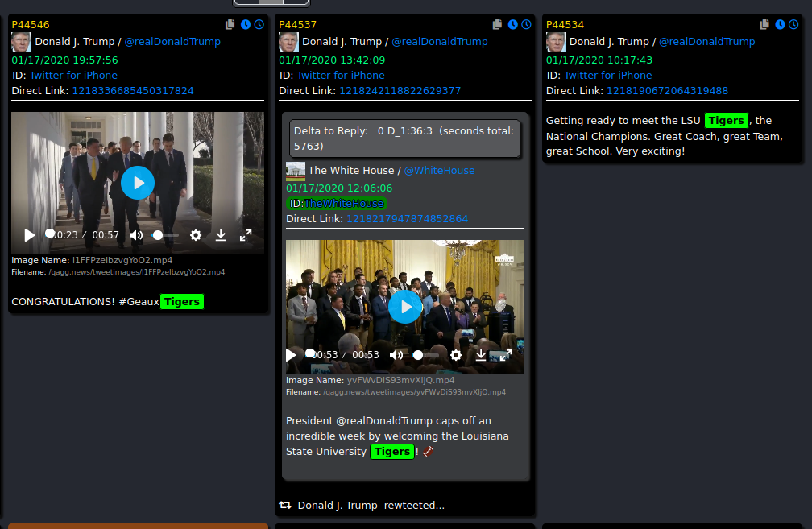Click the solid clock icon on post P44537

tap(512, 24)
